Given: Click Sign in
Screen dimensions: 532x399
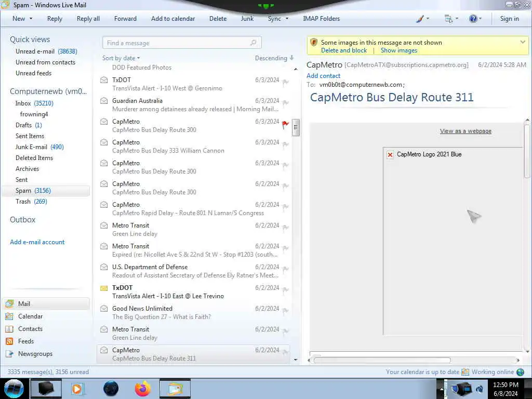Looking at the screenshot, I should coord(509,19).
